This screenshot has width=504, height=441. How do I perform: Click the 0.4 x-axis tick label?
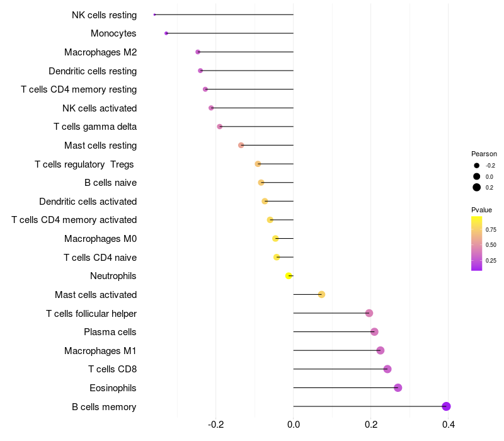click(448, 425)
